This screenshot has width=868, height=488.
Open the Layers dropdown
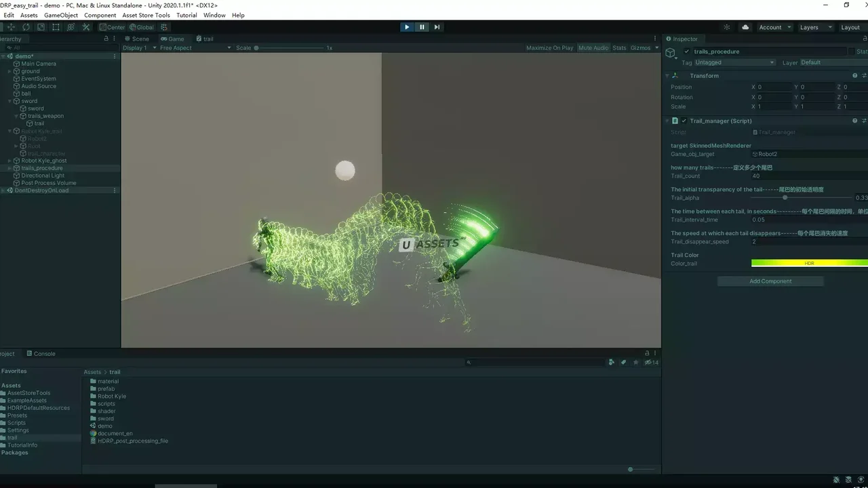pyautogui.click(x=815, y=27)
